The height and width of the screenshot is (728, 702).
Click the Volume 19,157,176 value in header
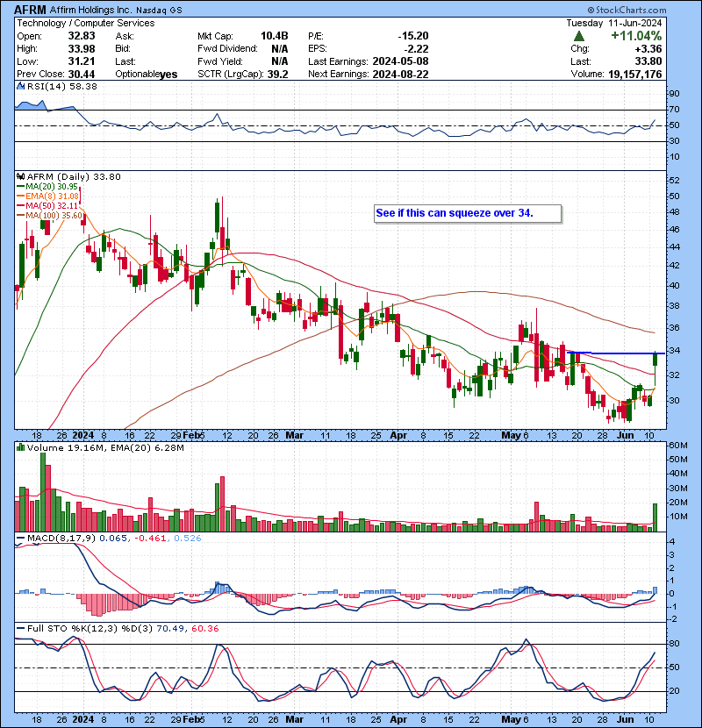pos(634,75)
